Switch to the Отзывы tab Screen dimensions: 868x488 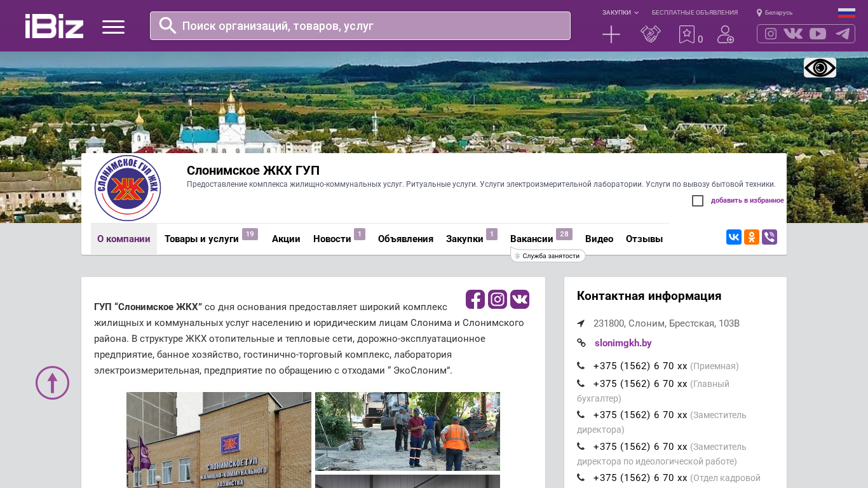(644, 239)
